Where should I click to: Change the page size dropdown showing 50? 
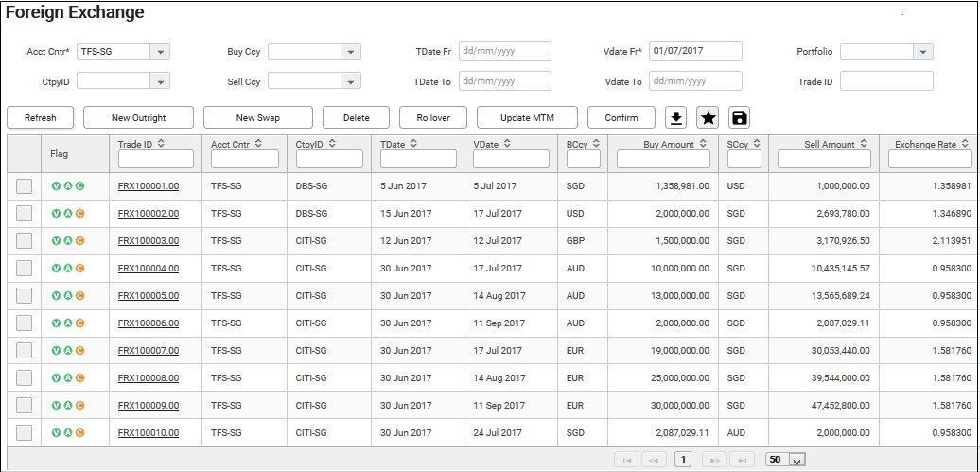(x=785, y=460)
